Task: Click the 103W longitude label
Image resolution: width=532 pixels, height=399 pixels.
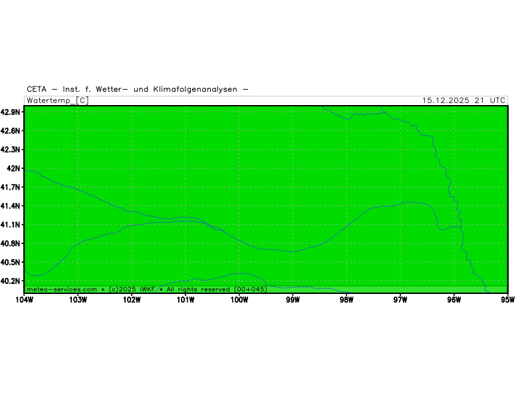Action: pyautogui.click(x=78, y=299)
